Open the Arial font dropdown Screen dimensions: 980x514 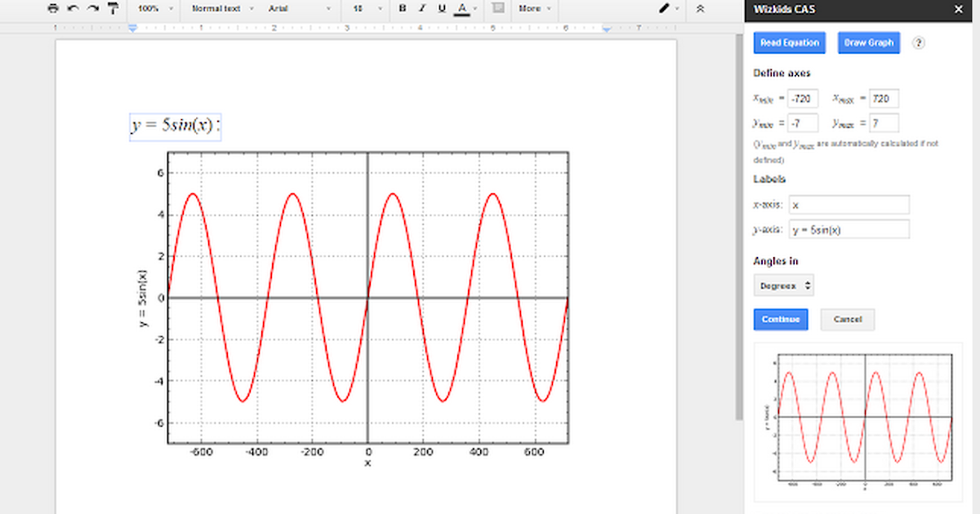299,8
